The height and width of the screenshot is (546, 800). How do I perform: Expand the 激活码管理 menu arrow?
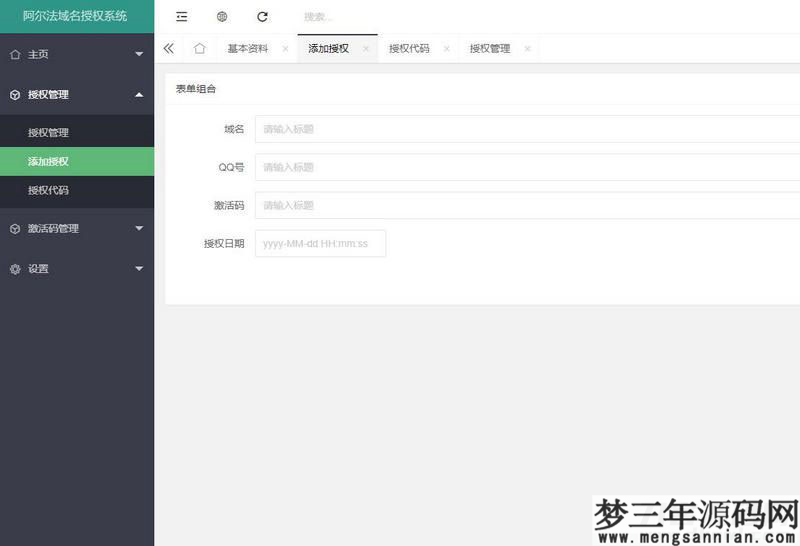[139, 229]
